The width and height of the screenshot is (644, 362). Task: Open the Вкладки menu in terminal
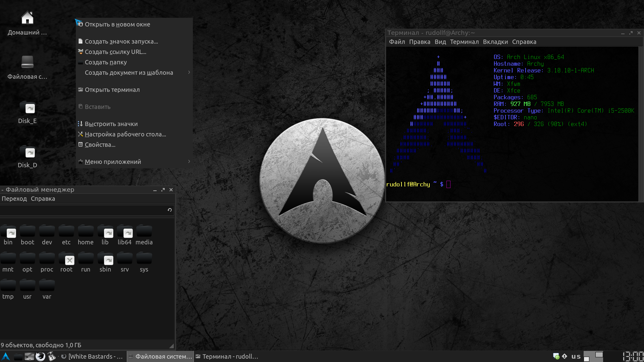[x=495, y=42]
